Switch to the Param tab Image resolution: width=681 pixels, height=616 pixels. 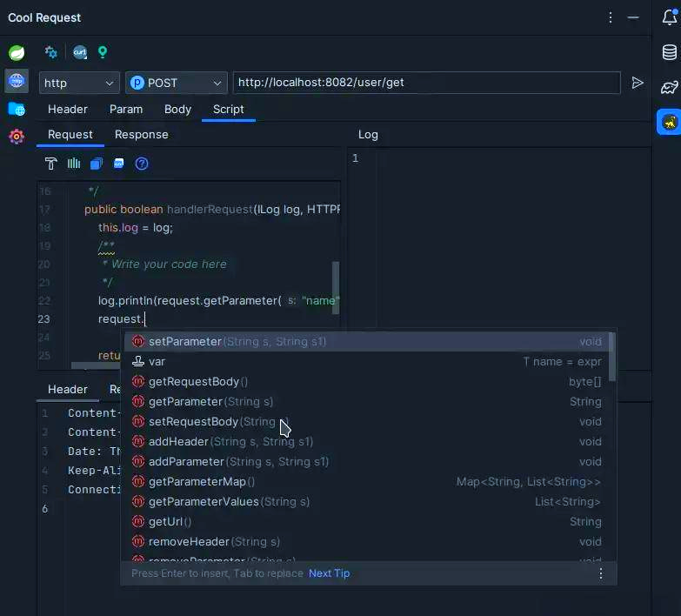point(126,109)
